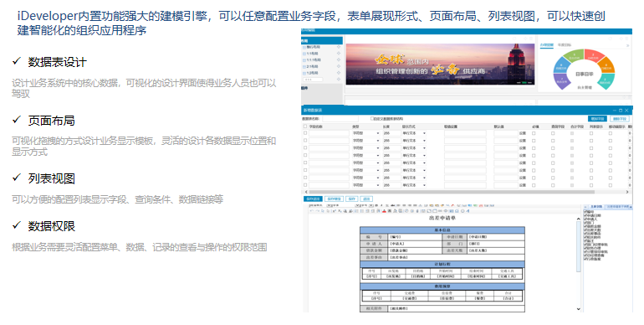Click the move handle beside the 1:1布局 item

pos(339,54)
